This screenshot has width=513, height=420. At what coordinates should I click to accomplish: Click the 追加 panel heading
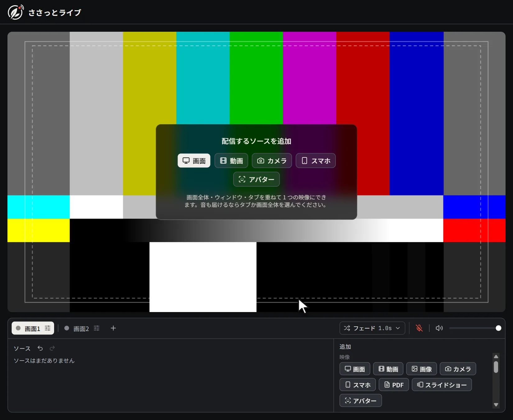(345, 347)
